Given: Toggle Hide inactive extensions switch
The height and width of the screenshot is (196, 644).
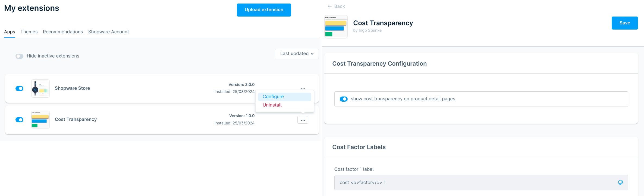Looking at the screenshot, I should [19, 56].
